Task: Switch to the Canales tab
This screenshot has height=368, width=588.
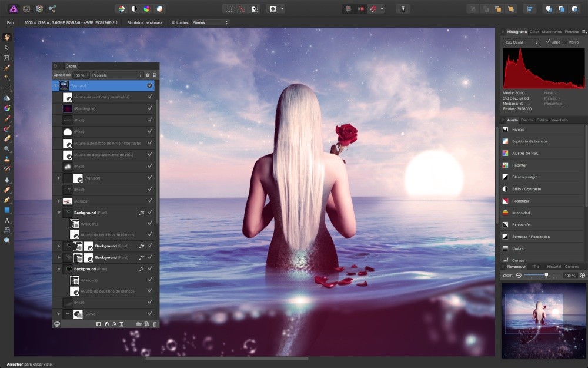Action: tap(572, 267)
